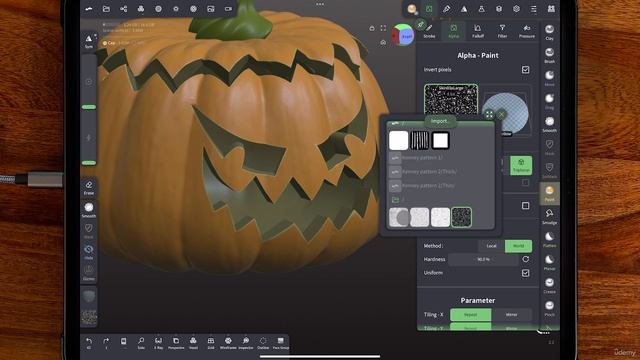
Task: Adjust the Hardness slider
Action: [483, 259]
